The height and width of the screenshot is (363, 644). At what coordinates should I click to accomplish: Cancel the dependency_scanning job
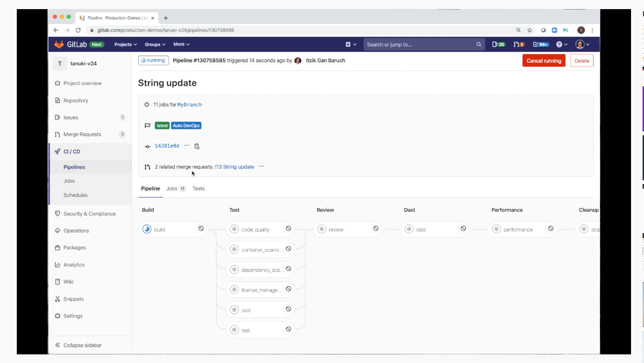click(288, 269)
